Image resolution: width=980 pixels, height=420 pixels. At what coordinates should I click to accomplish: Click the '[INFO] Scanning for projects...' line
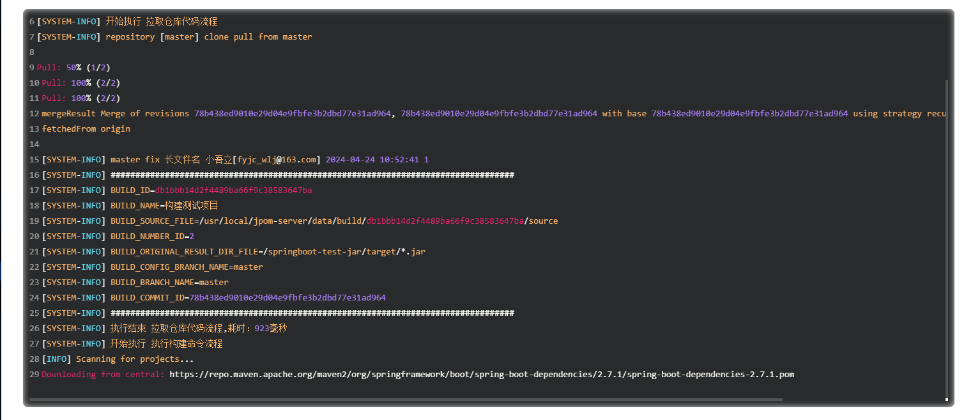click(118, 359)
